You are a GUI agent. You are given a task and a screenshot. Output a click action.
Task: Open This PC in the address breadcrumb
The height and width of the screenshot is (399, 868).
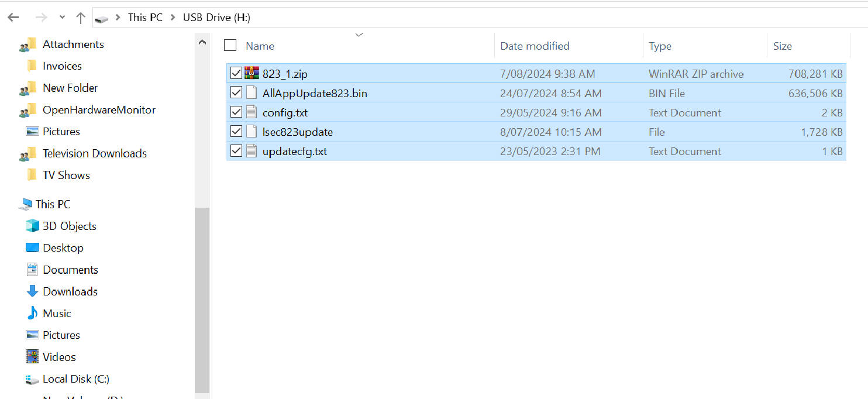(x=145, y=18)
